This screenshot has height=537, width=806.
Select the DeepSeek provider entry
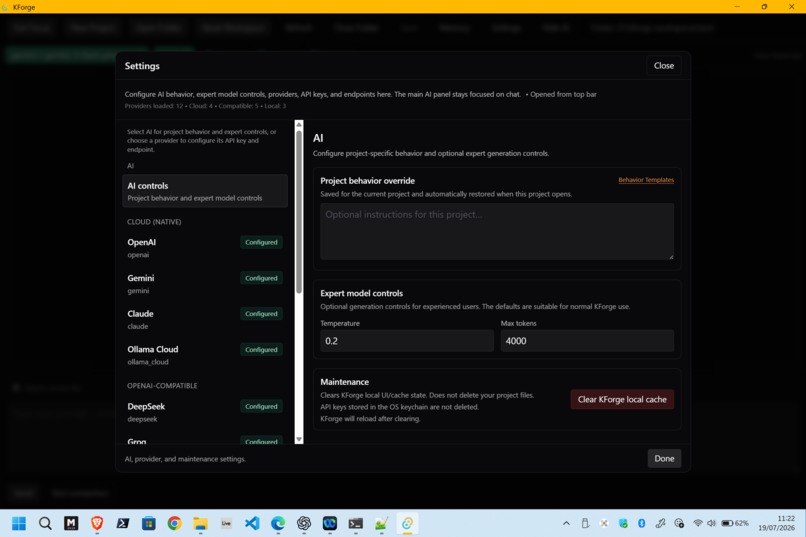[x=205, y=412]
